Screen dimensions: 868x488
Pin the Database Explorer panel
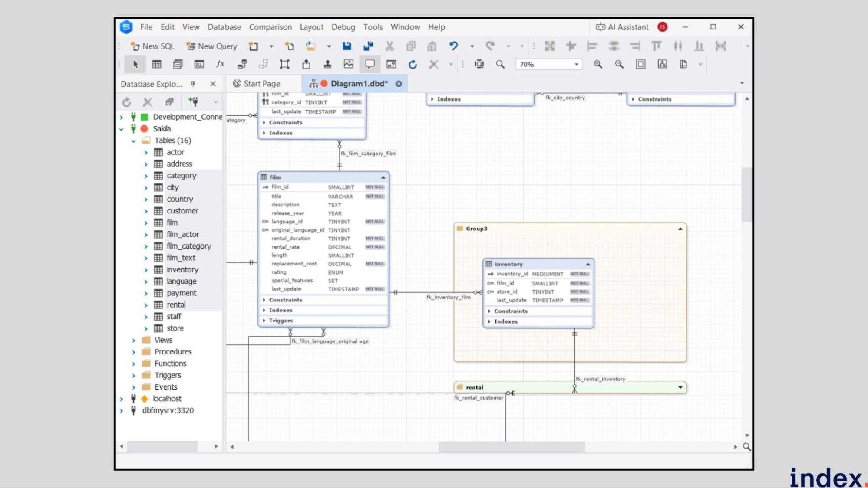coord(193,84)
